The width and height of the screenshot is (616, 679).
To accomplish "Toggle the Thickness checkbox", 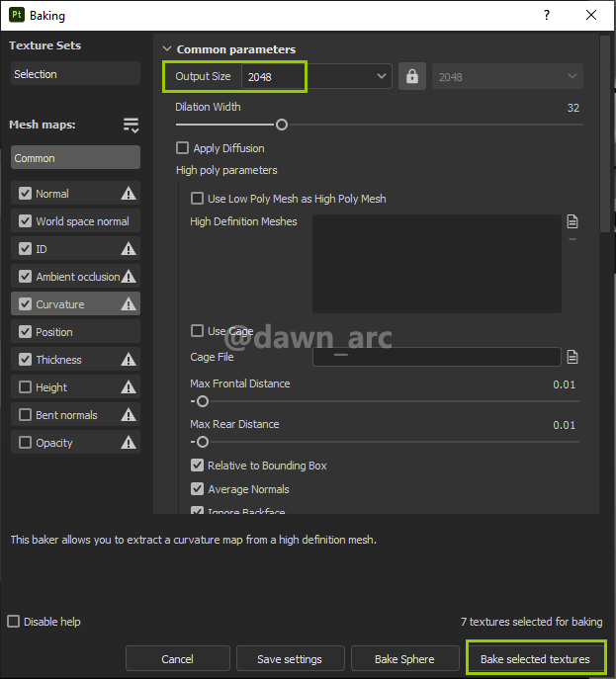I will [x=25, y=360].
